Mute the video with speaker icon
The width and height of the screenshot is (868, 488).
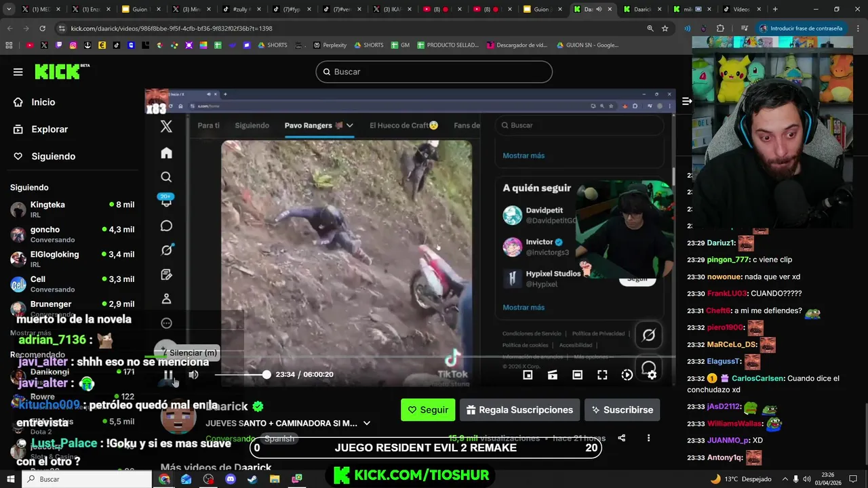[193, 375]
